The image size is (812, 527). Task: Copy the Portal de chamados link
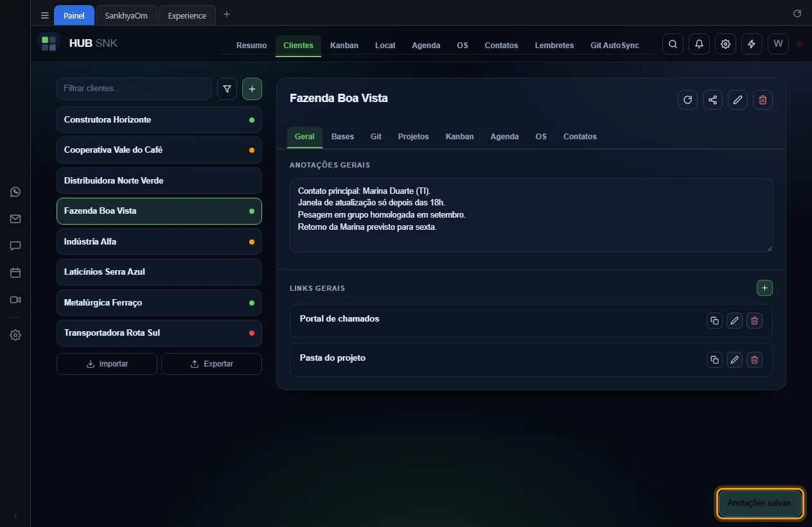click(x=714, y=321)
